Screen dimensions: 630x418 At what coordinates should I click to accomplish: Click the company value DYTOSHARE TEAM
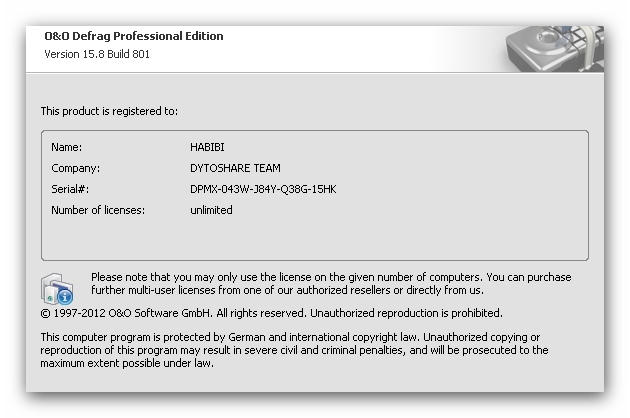point(235,168)
